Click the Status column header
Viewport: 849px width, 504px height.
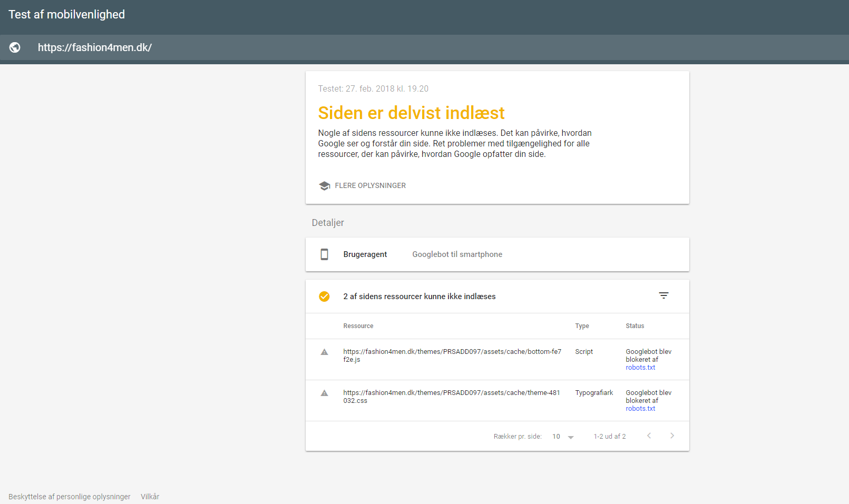(635, 326)
